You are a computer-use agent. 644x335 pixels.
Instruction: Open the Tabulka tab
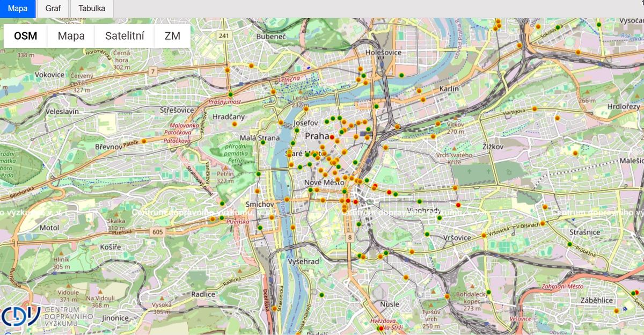pos(92,9)
